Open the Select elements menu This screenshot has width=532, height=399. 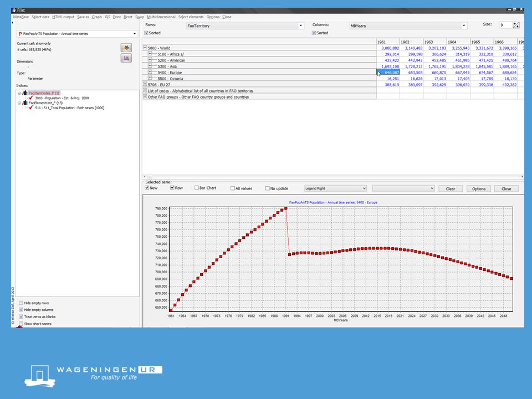pos(191,17)
